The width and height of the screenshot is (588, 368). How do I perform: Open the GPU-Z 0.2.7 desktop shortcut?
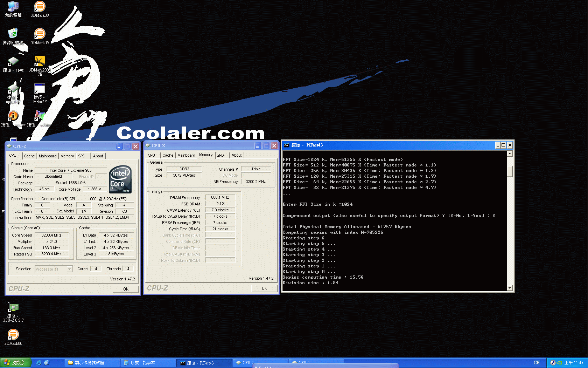[13, 313]
